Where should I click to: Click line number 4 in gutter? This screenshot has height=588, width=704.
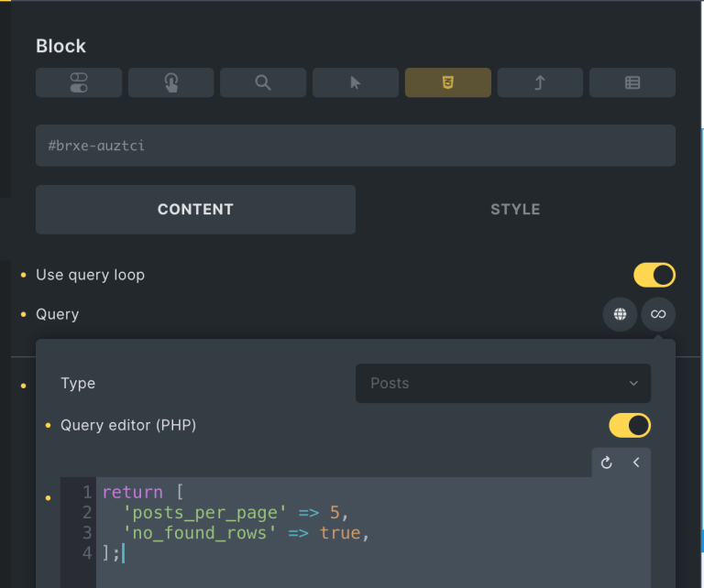(x=87, y=553)
